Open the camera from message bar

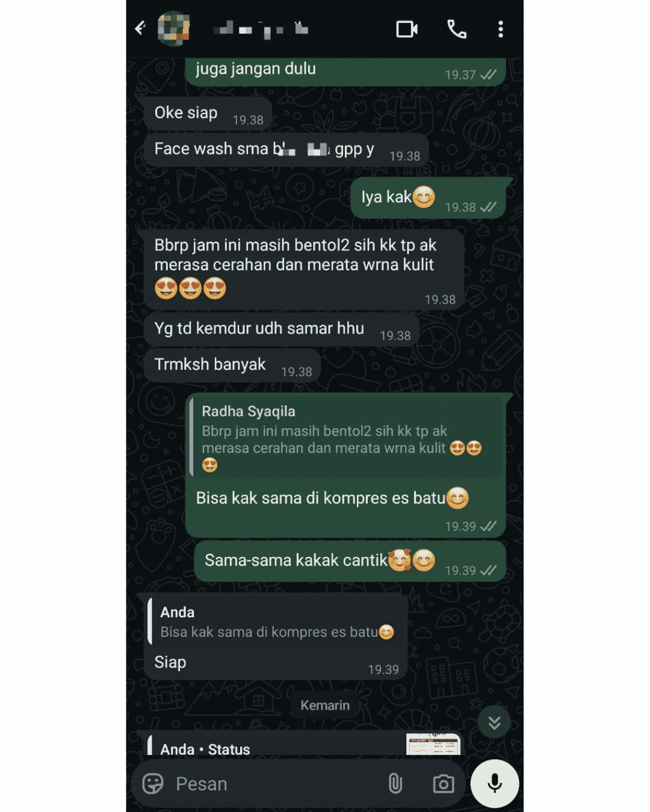click(444, 784)
